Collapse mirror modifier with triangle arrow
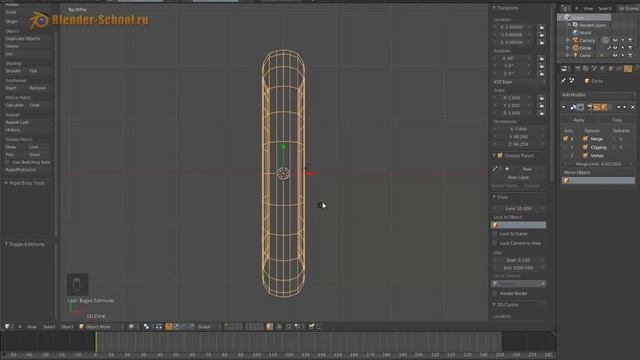 click(x=564, y=107)
